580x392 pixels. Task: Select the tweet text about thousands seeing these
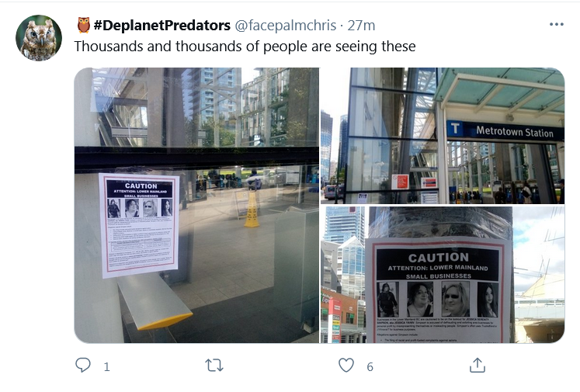coord(245,47)
